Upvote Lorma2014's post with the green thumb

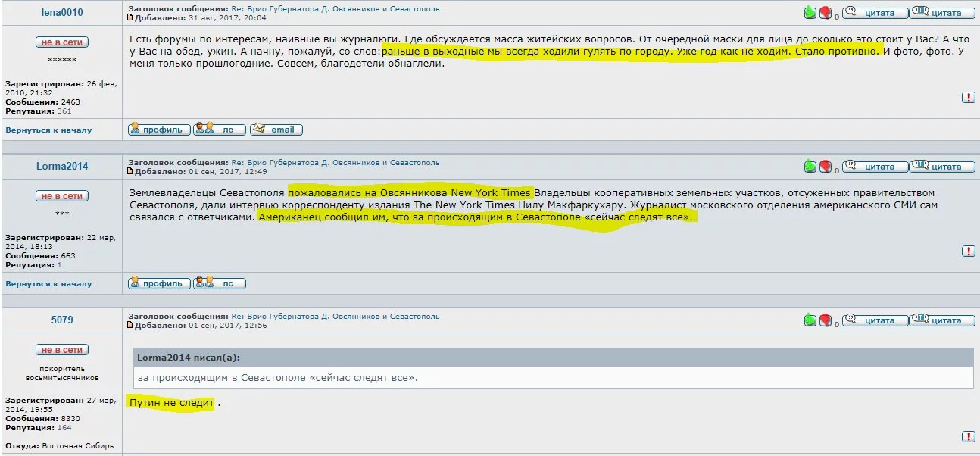click(x=810, y=167)
